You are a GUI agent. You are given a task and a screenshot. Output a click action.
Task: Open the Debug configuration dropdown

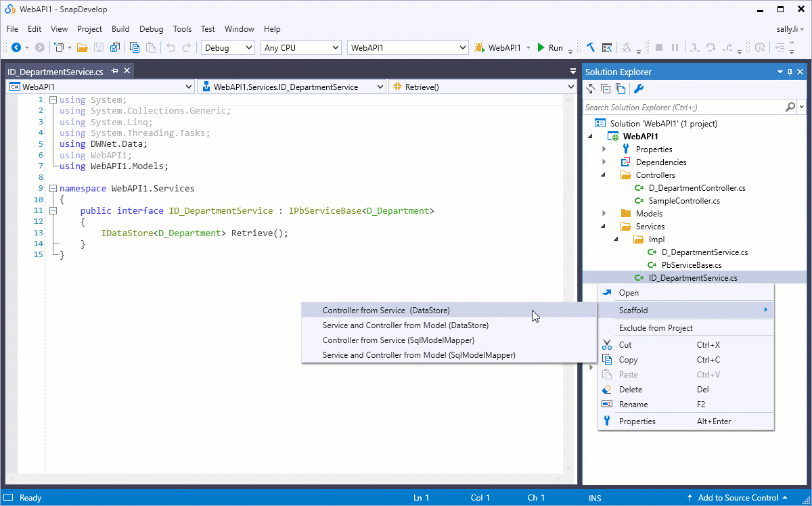[x=248, y=47]
